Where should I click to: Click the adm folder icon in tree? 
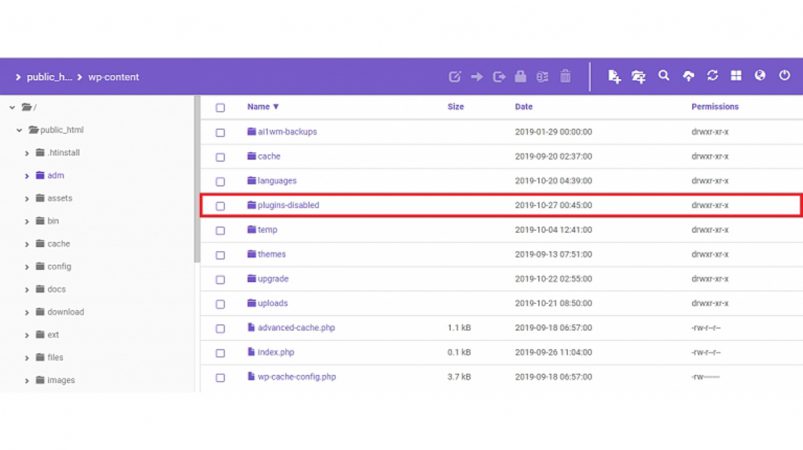coord(40,175)
